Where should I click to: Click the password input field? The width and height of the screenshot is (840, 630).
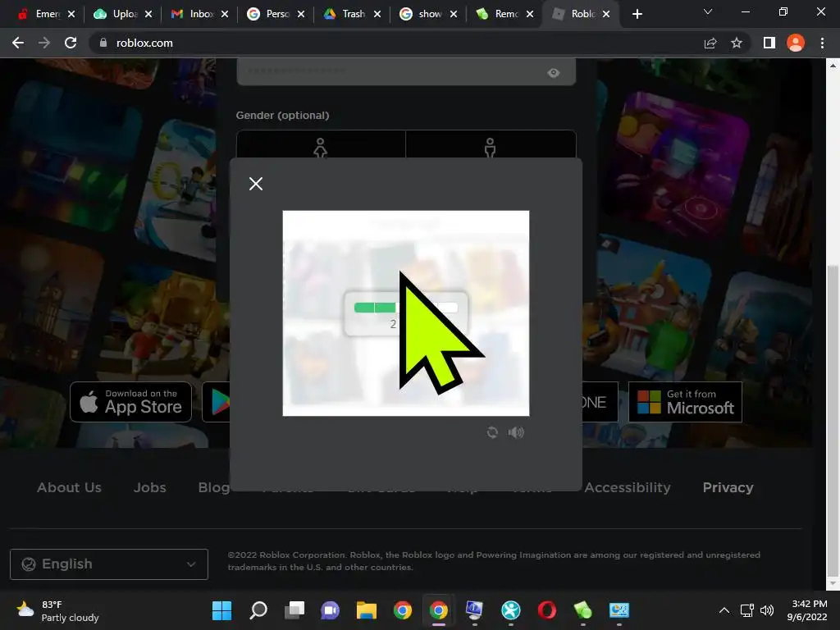(405, 72)
